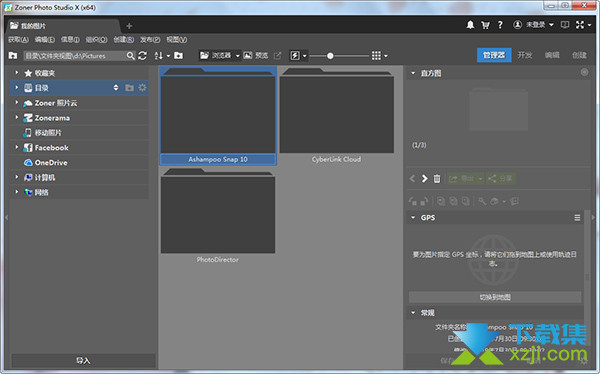Click the sort order icon
600x374 pixels.
click(x=158, y=56)
